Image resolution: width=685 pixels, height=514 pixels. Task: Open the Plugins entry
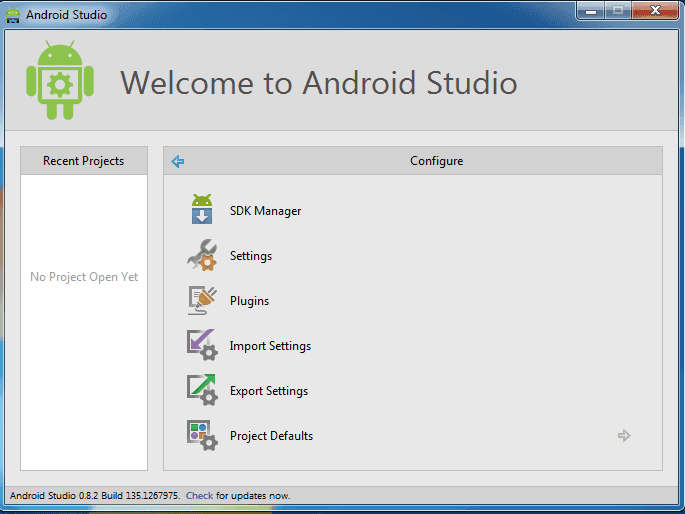[249, 301]
